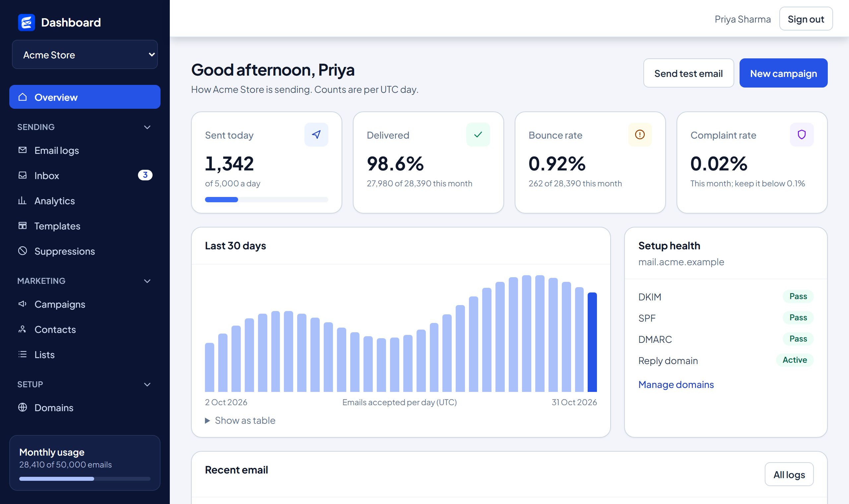Open the Overview page
This screenshot has width=849, height=504.
[x=85, y=97]
